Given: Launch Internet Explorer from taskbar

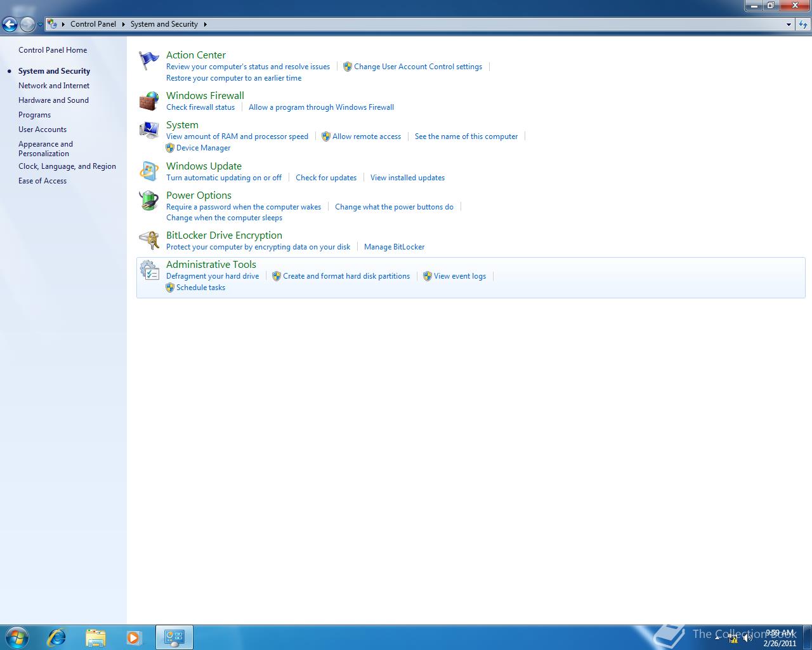Looking at the screenshot, I should (x=57, y=637).
